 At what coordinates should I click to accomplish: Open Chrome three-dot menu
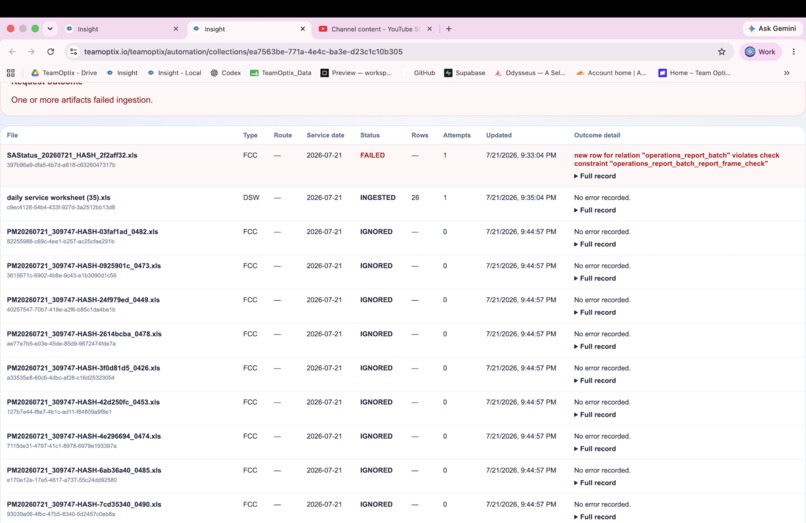coord(794,51)
